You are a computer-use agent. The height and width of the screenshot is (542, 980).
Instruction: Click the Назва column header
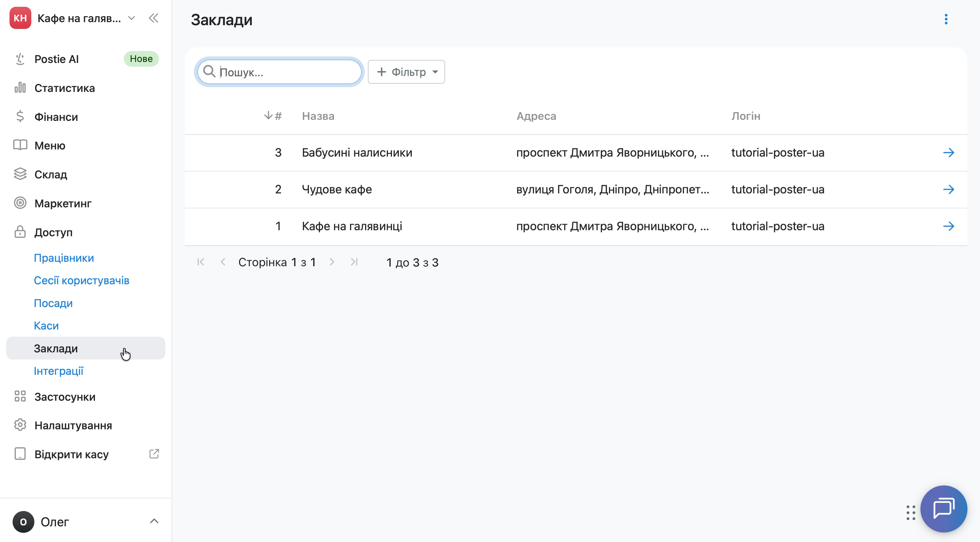[318, 116]
